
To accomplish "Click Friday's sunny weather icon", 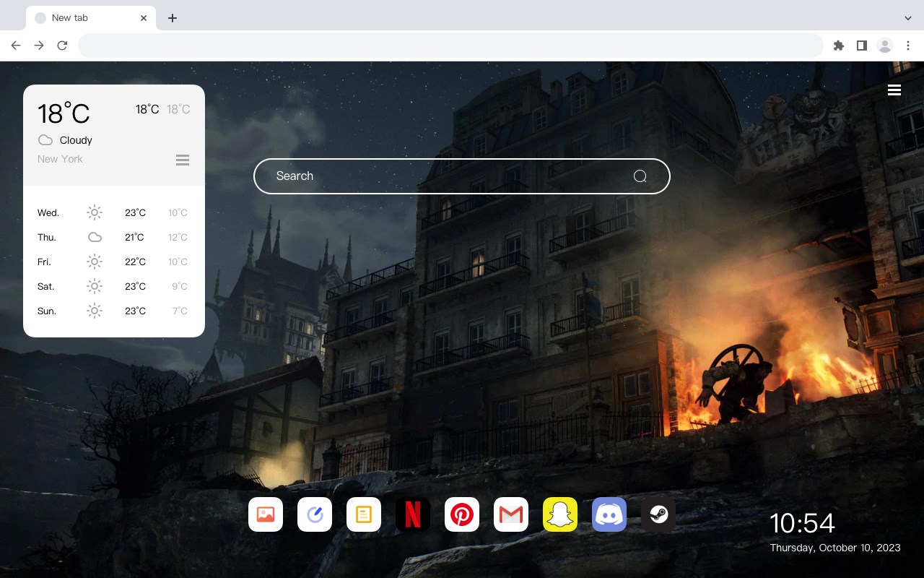I will point(95,262).
